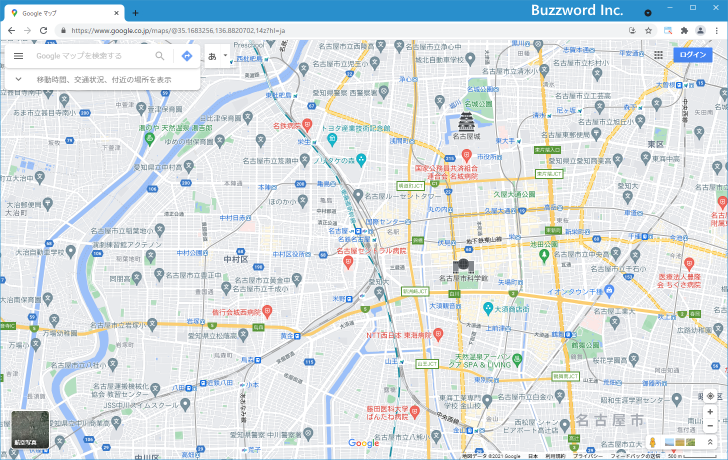Select the Street View pegman icon
728x460 pixels.
[652, 442]
